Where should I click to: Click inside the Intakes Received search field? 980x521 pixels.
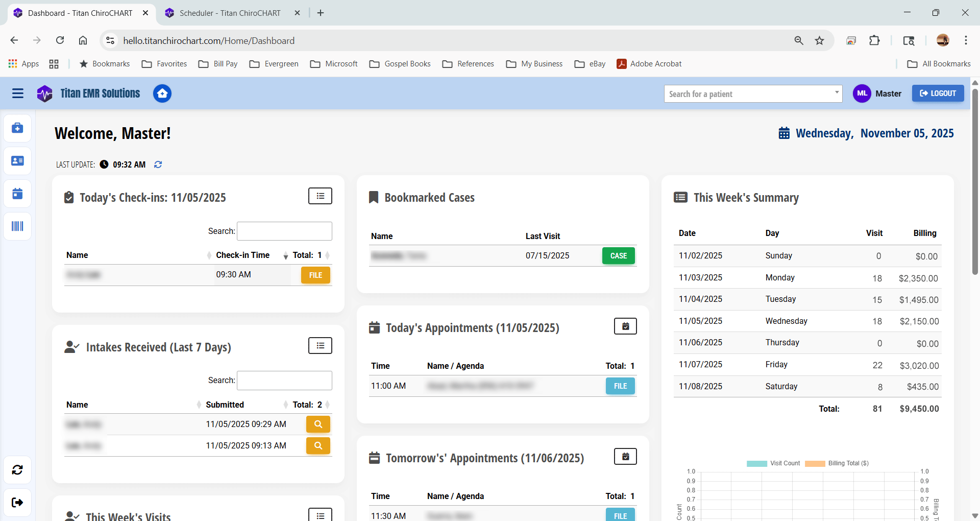coord(284,380)
